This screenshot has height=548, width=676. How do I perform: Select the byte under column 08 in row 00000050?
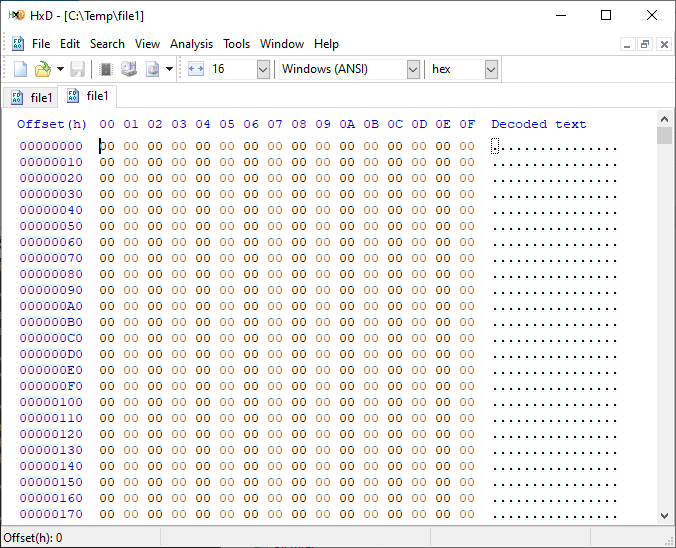pyautogui.click(x=299, y=226)
